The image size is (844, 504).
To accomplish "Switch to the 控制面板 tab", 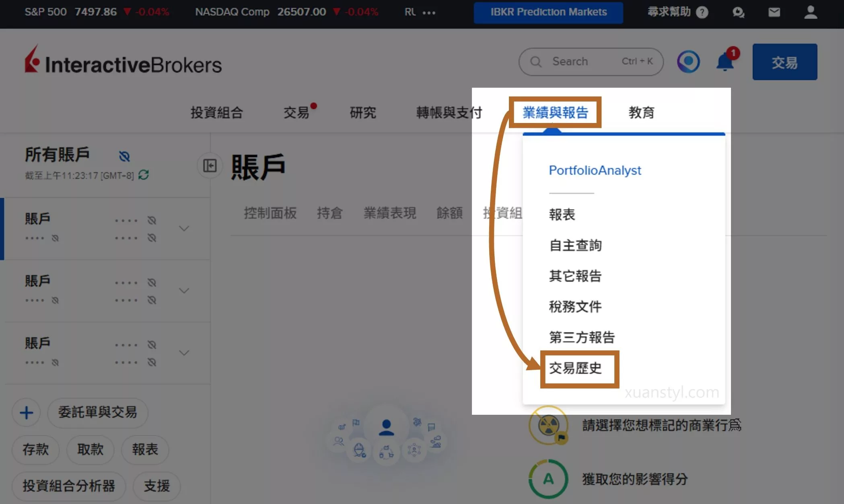I will pyautogui.click(x=270, y=213).
